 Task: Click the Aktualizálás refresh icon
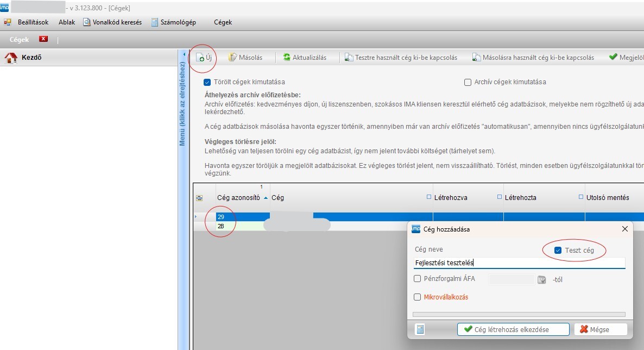[287, 58]
